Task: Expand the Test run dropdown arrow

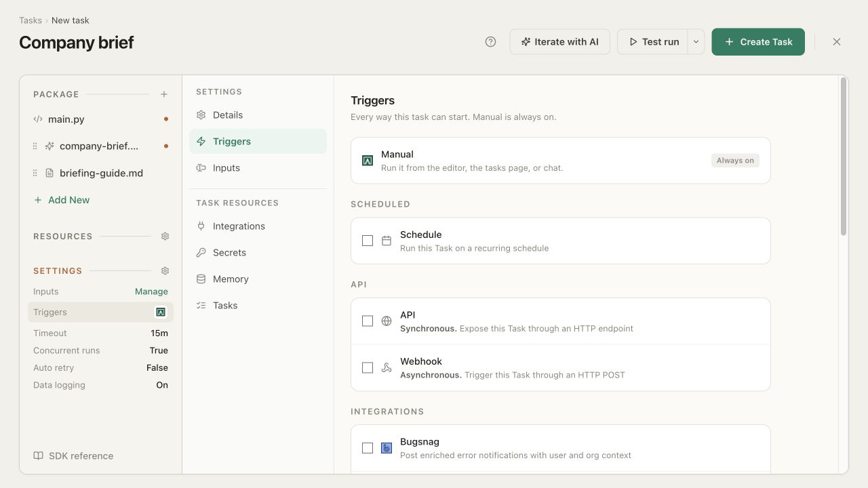Action: pyautogui.click(x=696, y=42)
